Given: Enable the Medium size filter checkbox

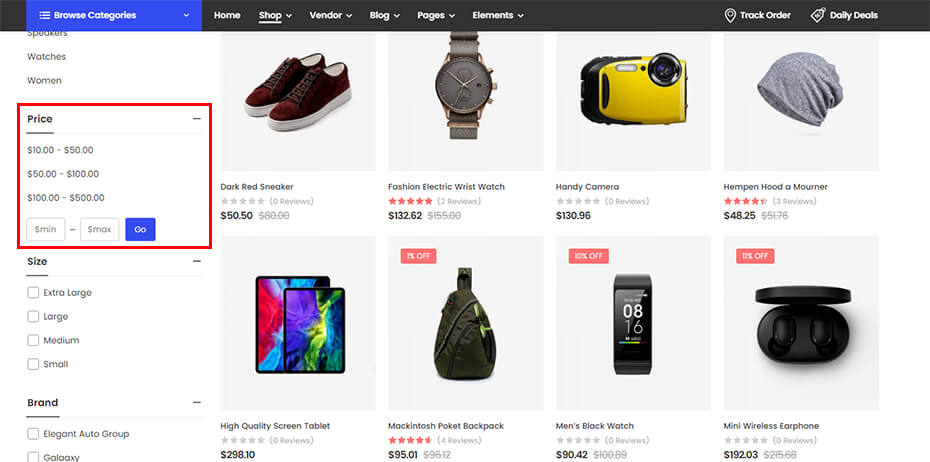Looking at the screenshot, I should pyautogui.click(x=34, y=341).
